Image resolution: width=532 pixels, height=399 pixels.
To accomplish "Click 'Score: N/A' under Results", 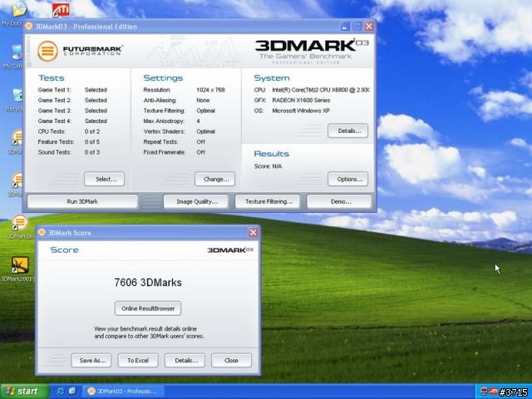I will pyautogui.click(x=268, y=166).
